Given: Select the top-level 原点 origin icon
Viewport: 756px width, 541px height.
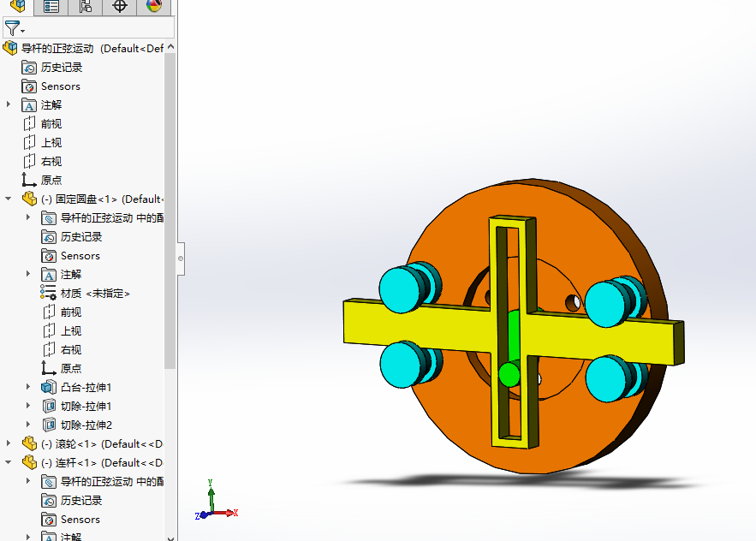Looking at the screenshot, I should 29,181.
